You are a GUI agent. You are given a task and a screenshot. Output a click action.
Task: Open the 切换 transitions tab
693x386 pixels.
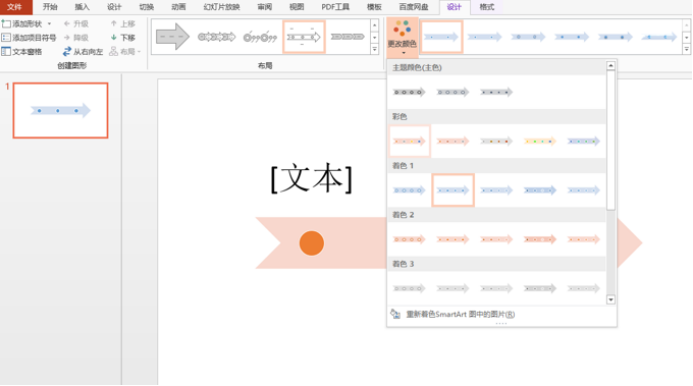click(146, 7)
